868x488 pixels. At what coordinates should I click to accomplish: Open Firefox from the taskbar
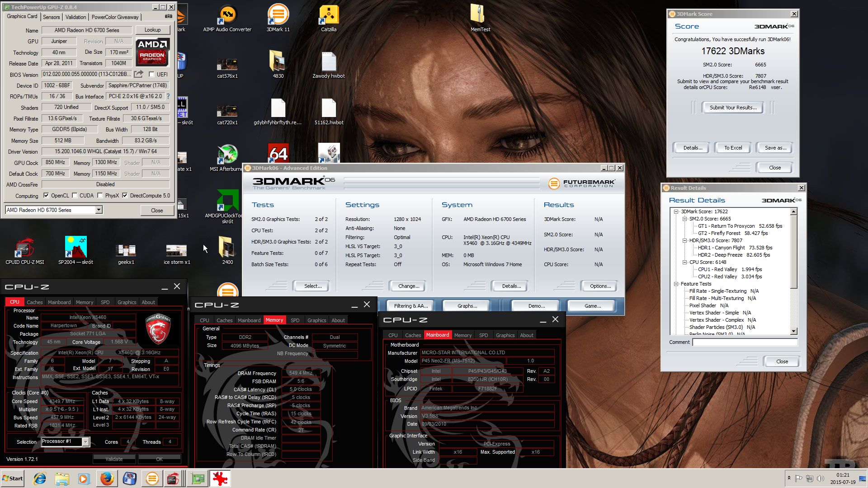coord(107,479)
